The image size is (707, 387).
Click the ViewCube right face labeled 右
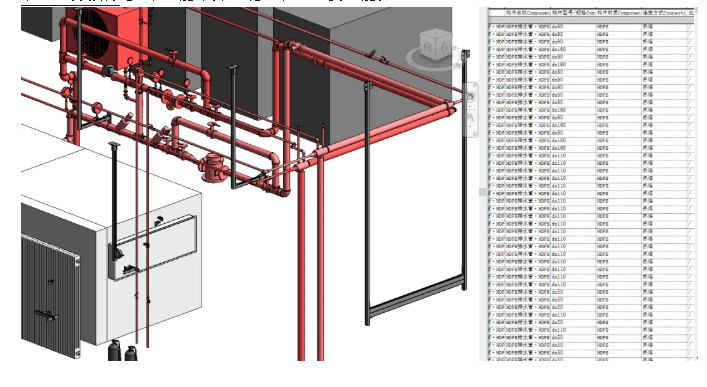pyautogui.click(x=443, y=47)
